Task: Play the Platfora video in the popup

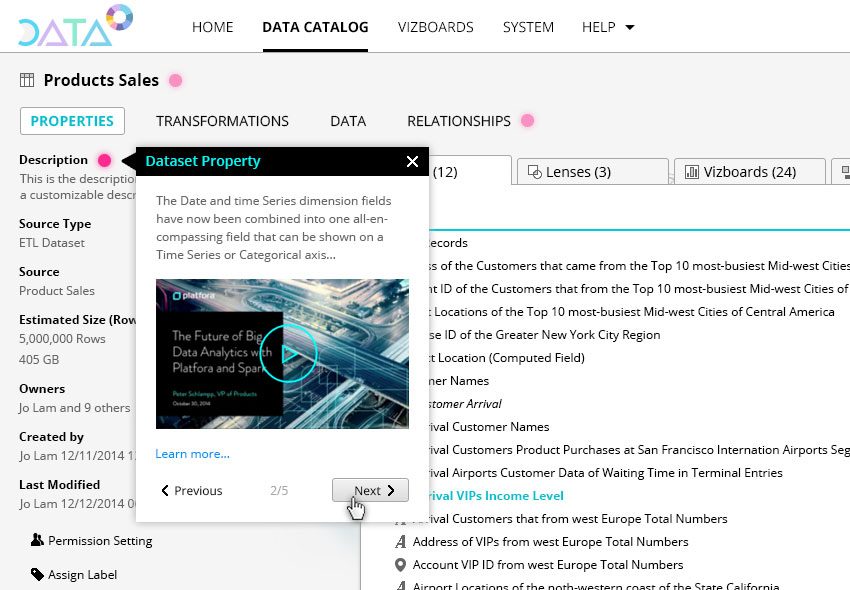Action: tap(288, 353)
